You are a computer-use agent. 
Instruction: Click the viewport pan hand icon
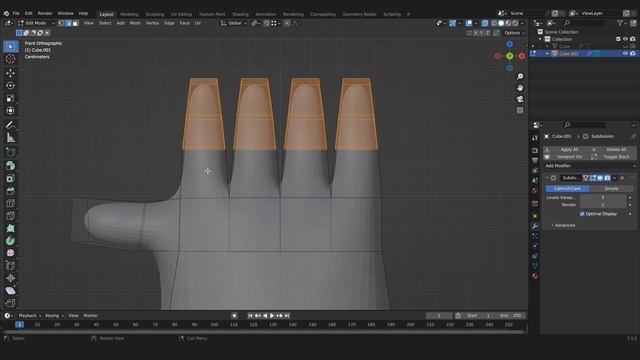click(520, 88)
